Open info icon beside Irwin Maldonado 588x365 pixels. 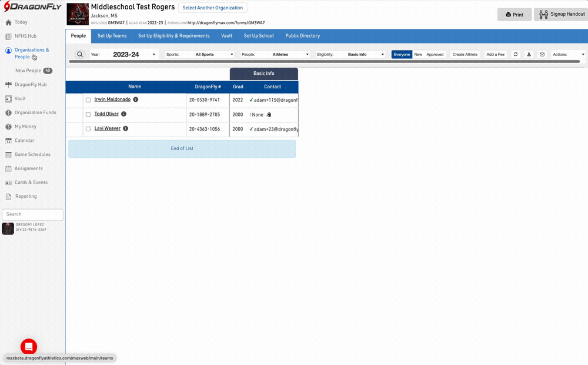click(136, 100)
